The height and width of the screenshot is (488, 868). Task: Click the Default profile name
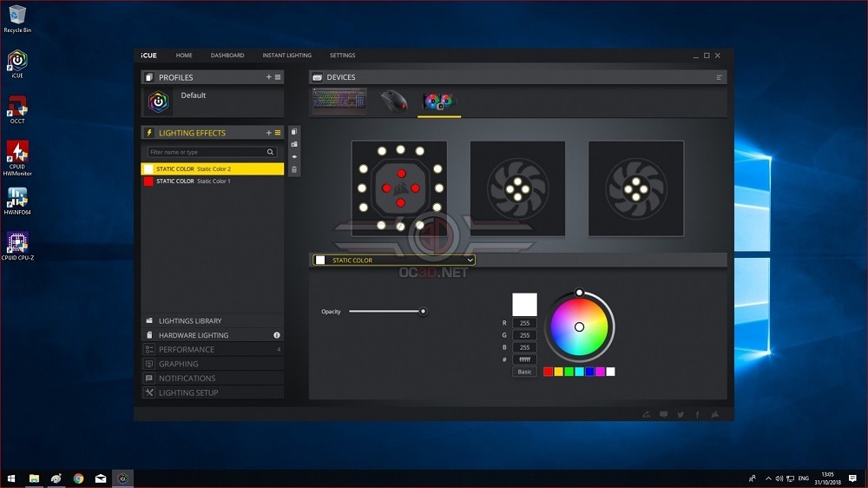(194, 96)
